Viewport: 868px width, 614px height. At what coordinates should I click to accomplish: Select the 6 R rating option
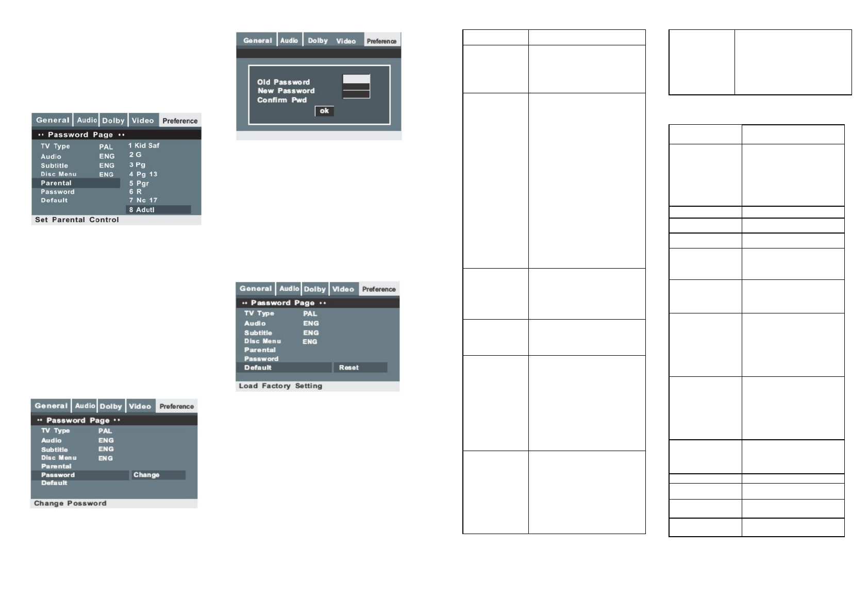click(x=135, y=192)
